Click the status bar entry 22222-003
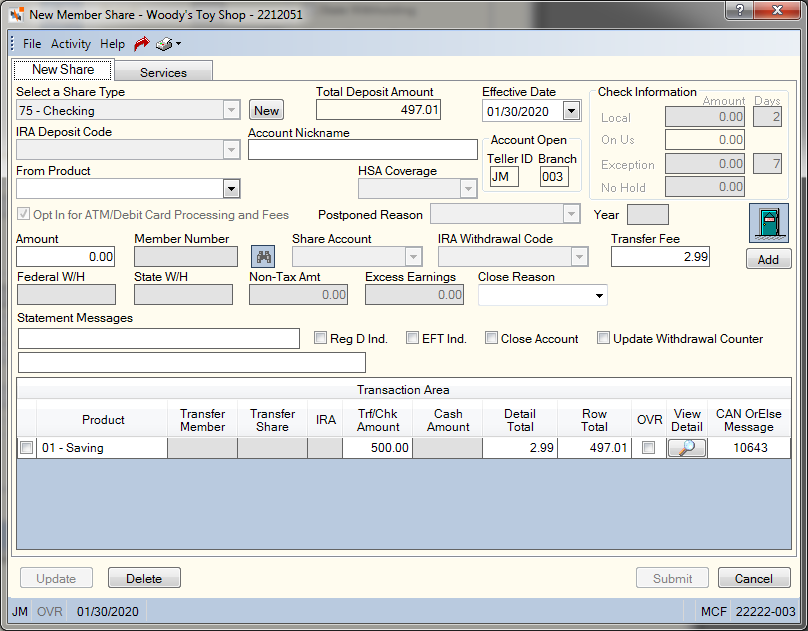 point(765,611)
